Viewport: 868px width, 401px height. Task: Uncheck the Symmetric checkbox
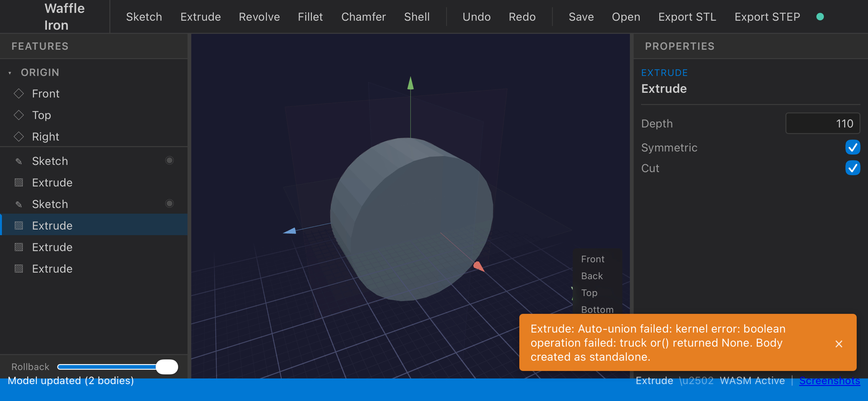[x=852, y=148]
